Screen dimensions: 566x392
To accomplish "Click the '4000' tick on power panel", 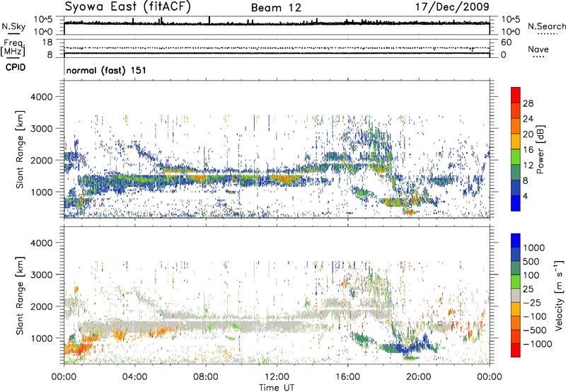I will click(x=41, y=97).
